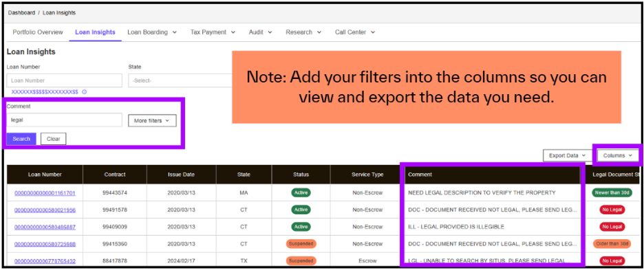This screenshot has width=644, height=270.
Task: Go to Dashboard in the breadcrumb
Action: coord(21,13)
